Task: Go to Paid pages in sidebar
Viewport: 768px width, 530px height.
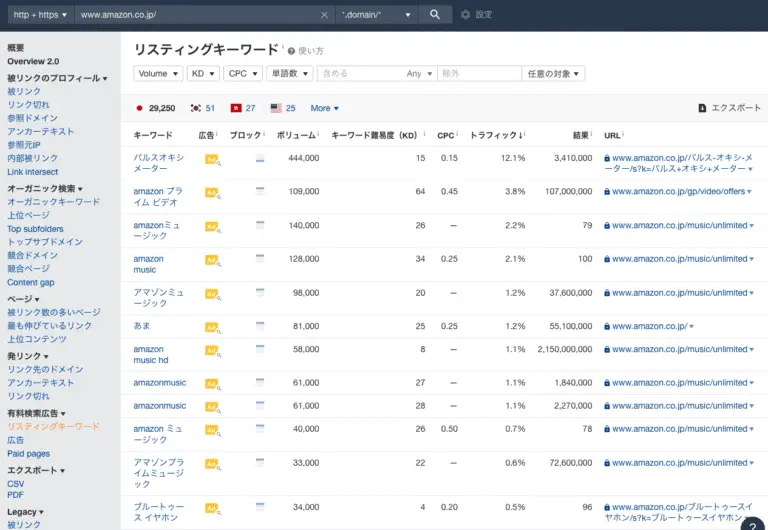Action: point(28,454)
